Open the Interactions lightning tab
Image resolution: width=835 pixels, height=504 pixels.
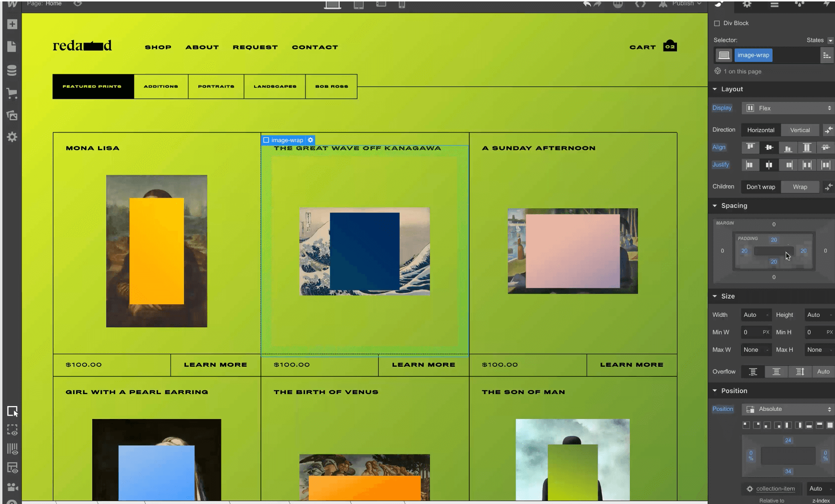click(x=826, y=4)
